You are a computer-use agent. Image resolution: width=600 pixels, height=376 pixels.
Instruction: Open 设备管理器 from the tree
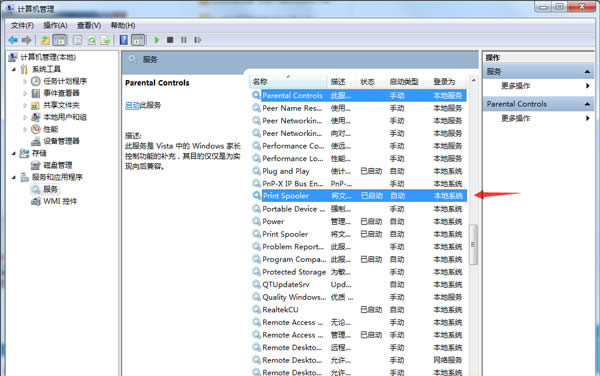click(x=61, y=141)
